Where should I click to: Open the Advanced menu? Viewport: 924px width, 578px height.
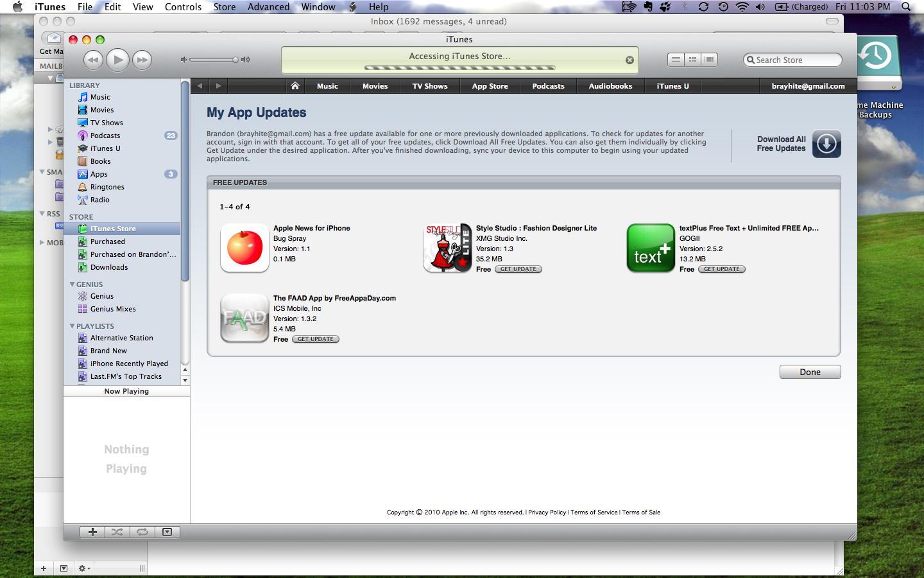coord(268,7)
